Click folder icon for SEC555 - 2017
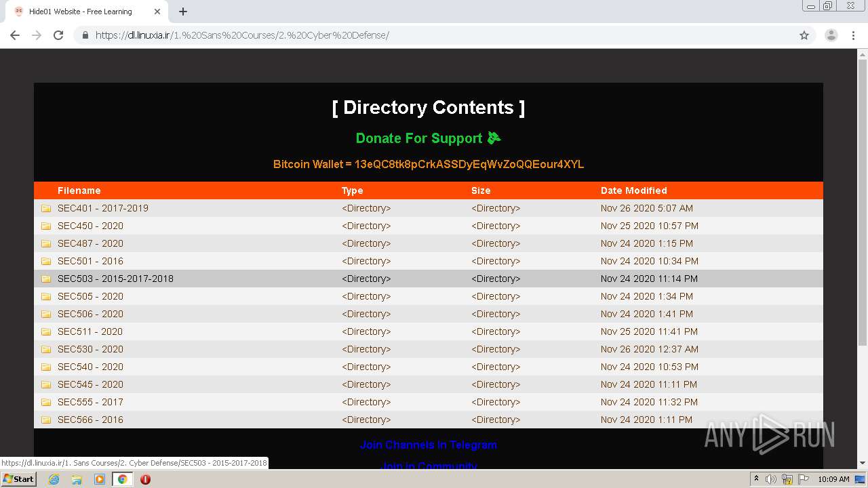868x488 pixels. coord(46,402)
